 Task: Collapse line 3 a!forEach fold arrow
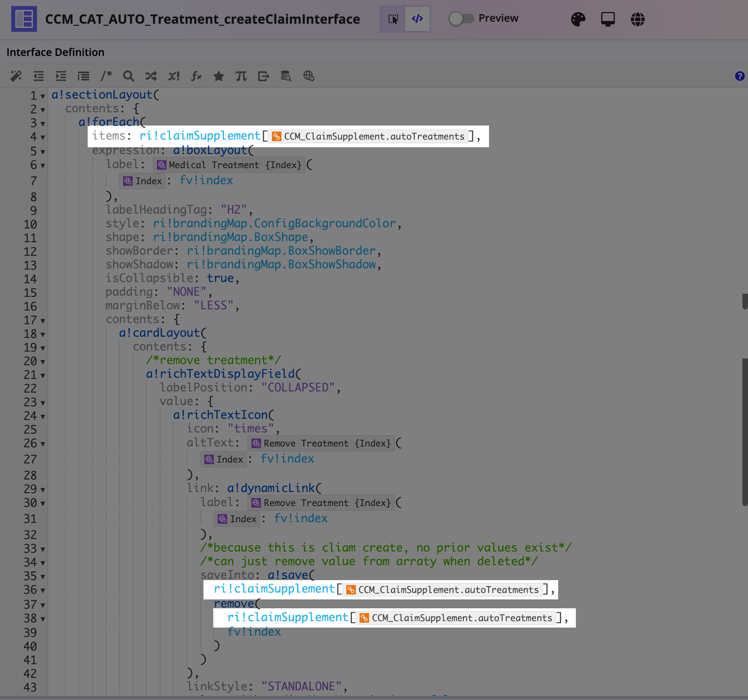click(43, 124)
